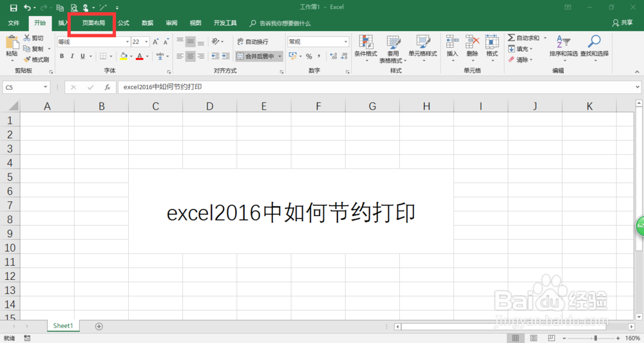Click AutoSum sigma button
The image size is (644, 343).
click(511, 38)
